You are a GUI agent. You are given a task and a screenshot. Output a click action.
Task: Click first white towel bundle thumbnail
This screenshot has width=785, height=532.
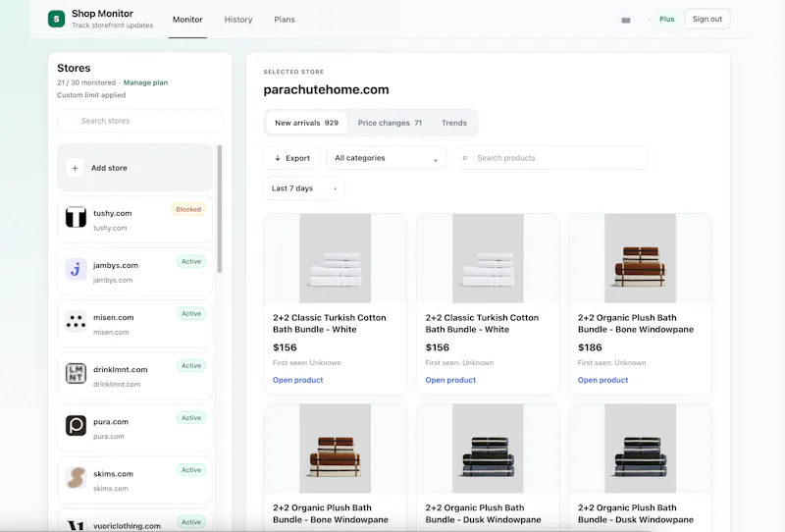[x=336, y=258]
